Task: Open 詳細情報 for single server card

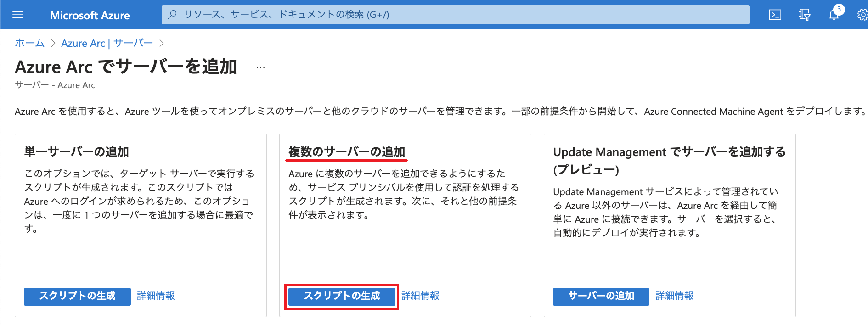Action: click(x=156, y=296)
